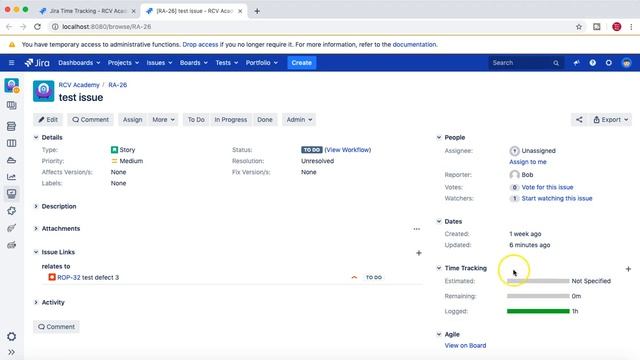This screenshot has width=640, height=360.
Task: Transition issue to Done
Action: 265,120
